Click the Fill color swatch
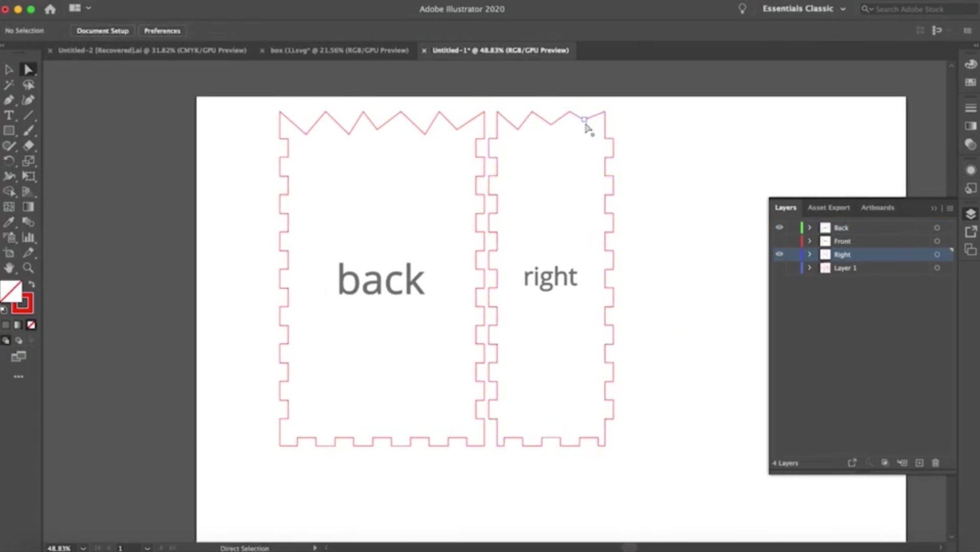Image resolution: width=980 pixels, height=552 pixels. click(11, 291)
